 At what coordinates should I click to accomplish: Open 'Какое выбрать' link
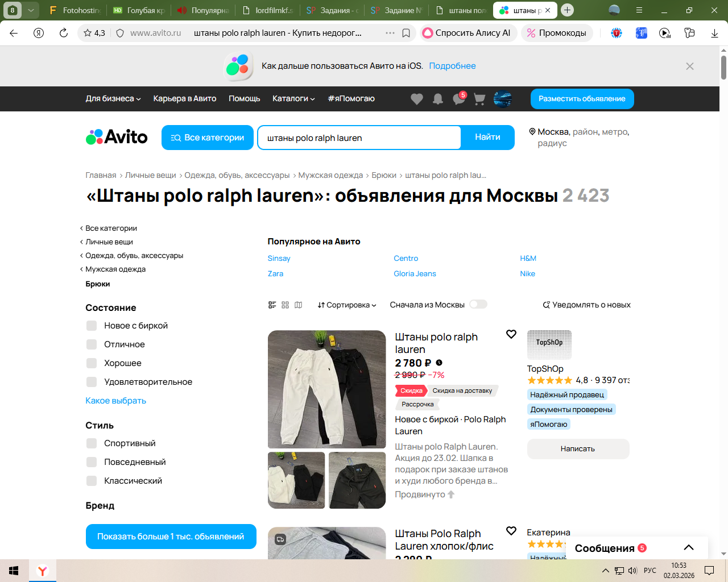point(116,401)
